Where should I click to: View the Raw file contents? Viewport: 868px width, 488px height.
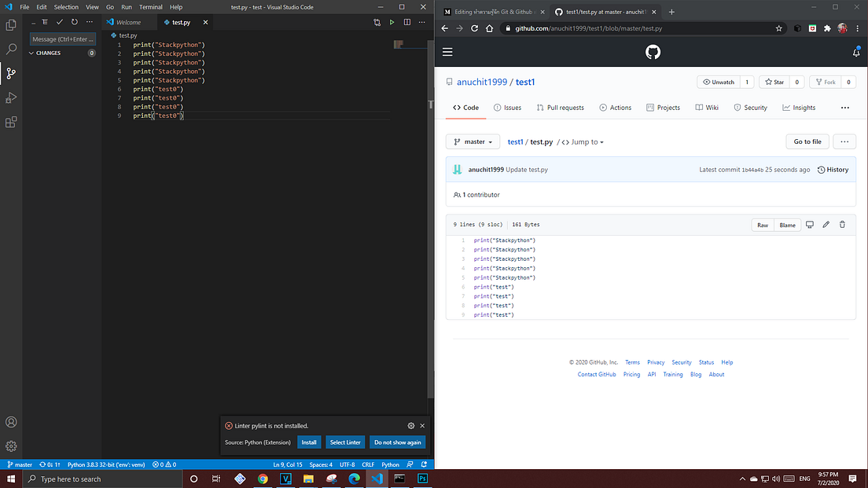pos(762,225)
